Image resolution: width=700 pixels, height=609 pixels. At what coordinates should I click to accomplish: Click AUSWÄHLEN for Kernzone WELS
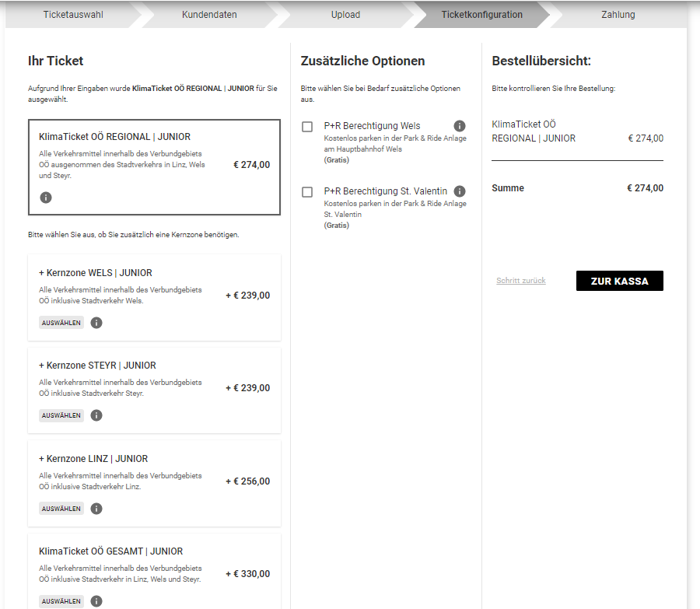pyautogui.click(x=61, y=323)
